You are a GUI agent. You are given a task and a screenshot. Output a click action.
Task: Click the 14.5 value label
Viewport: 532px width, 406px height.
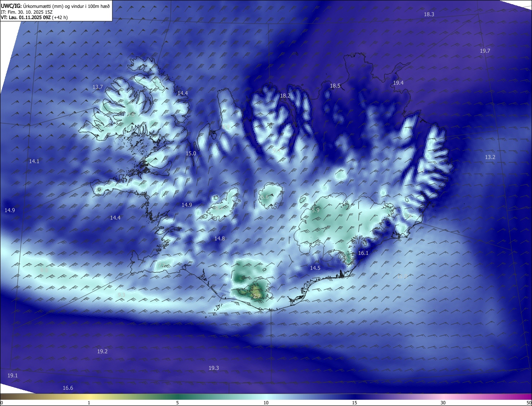(315, 268)
